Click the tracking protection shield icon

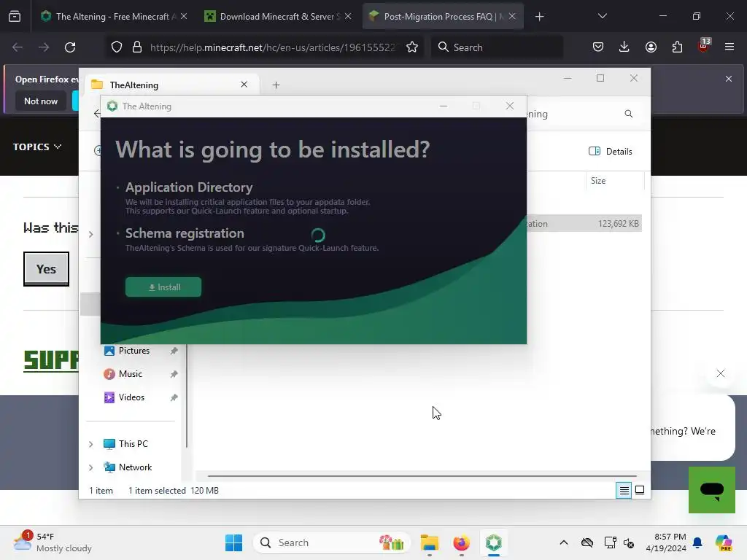(117, 47)
